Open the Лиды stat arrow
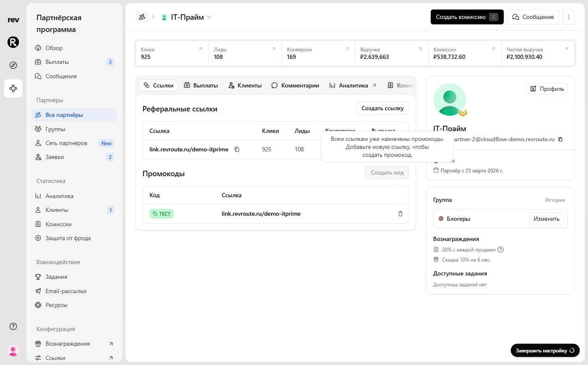This screenshot has width=588, height=365. click(x=274, y=49)
